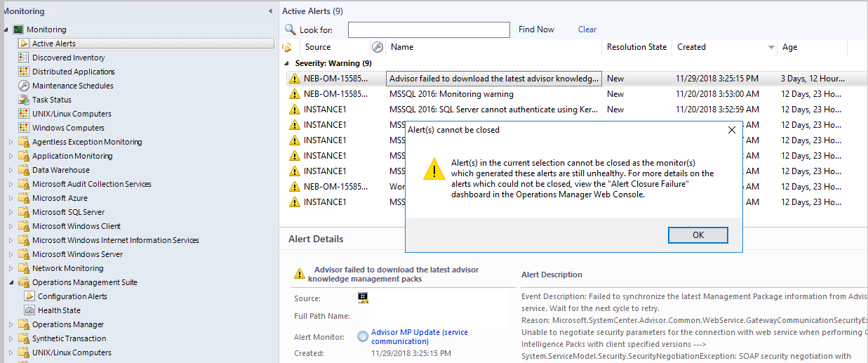Click the UNIX/Linux Computers state view icon
This screenshot has height=363, width=868.
(x=24, y=114)
